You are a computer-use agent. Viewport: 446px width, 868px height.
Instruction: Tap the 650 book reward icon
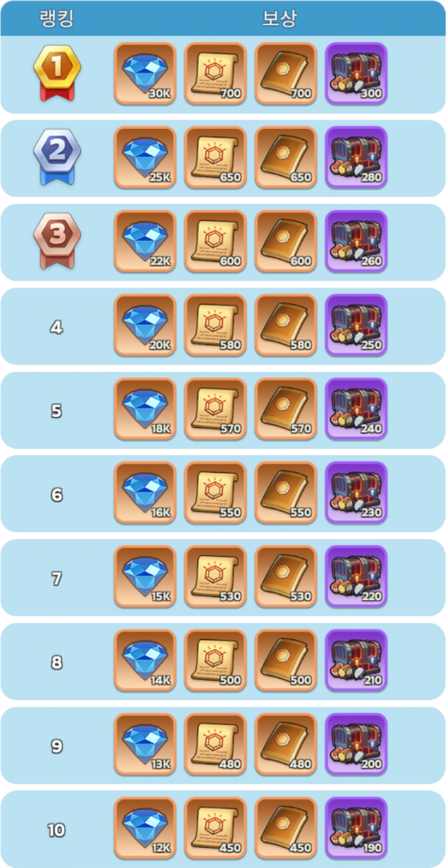(x=286, y=157)
